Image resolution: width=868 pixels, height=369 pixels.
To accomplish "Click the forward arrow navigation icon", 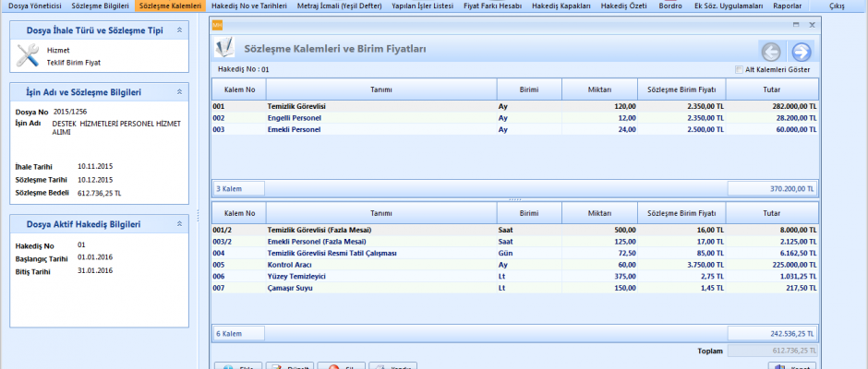I will tap(802, 53).
